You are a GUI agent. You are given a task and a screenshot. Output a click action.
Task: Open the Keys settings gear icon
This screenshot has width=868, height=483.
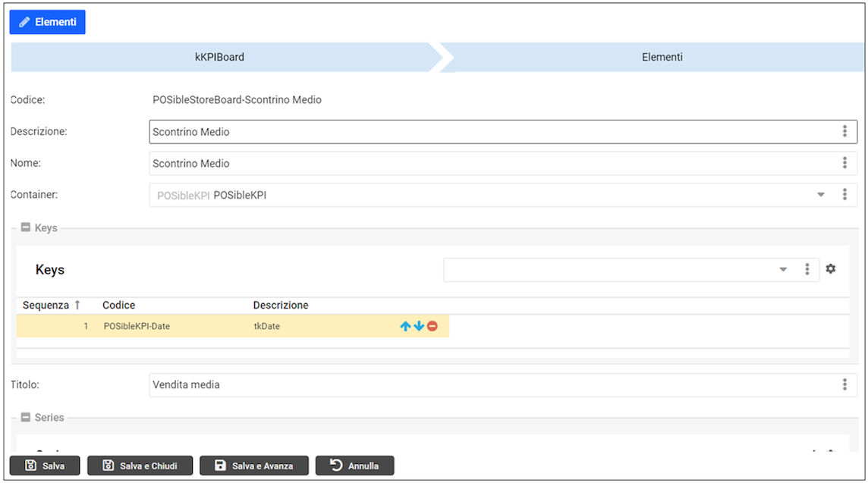tap(831, 269)
